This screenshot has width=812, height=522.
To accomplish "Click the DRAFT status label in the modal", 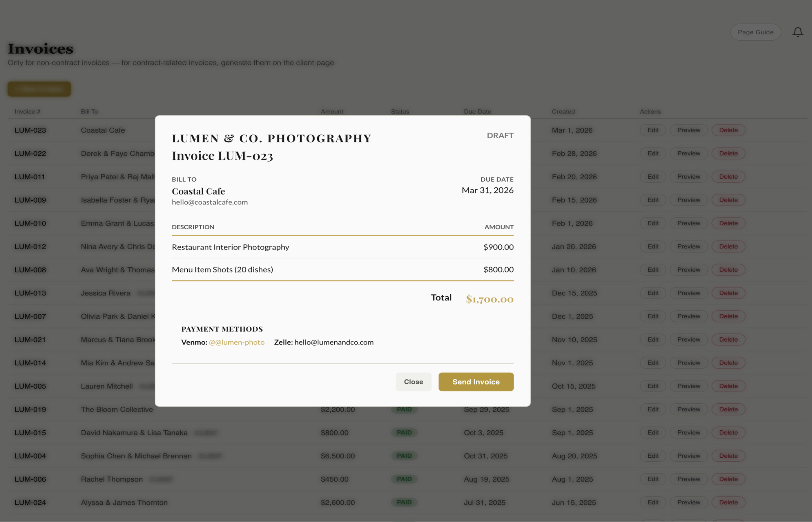I will (500, 136).
